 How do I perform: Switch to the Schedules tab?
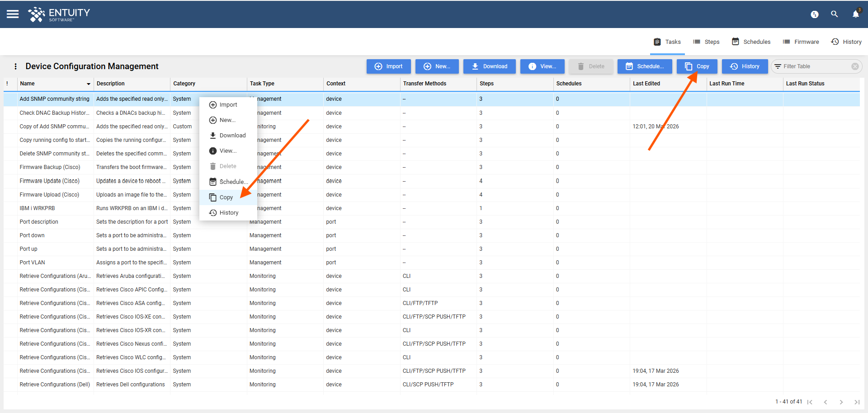point(751,42)
